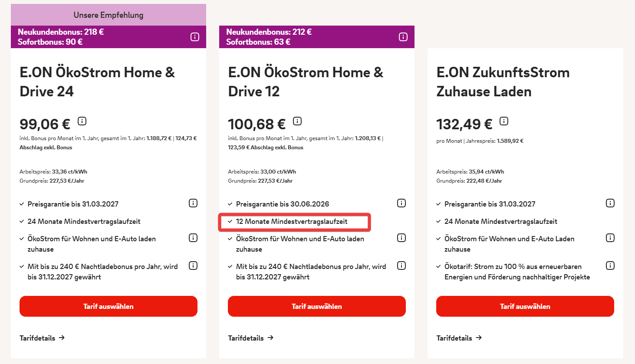Click info icon next to 100,68 € price
This screenshot has height=364, width=635.
click(297, 121)
